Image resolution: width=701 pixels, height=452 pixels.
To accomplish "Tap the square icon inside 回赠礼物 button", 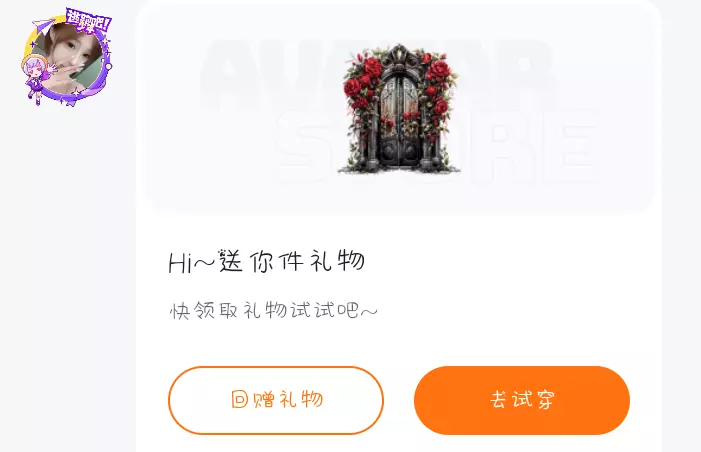I will click(x=240, y=399).
